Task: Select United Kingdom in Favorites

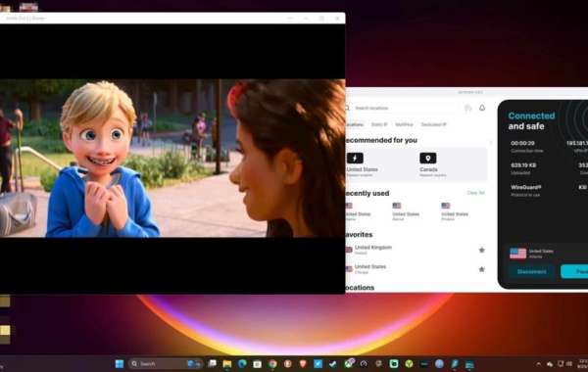Action: tap(372, 250)
